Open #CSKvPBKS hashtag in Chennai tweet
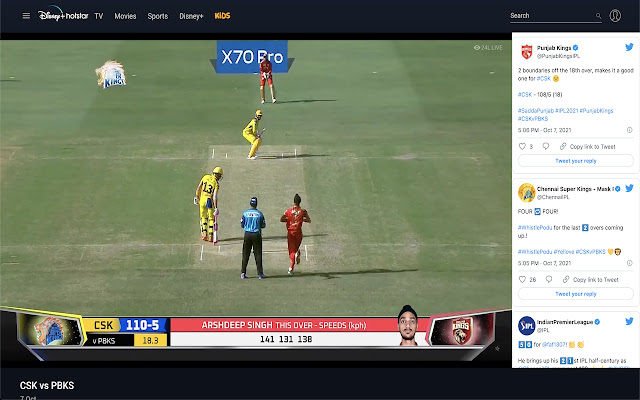Viewport: 640px width, 400px height. click(x=590, y=252)
